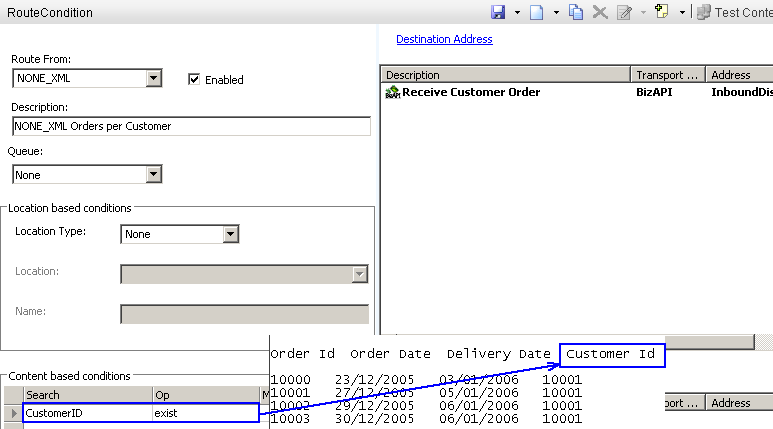Click the Op column header
Screen dimensions: 773x429
pos(206,394)
